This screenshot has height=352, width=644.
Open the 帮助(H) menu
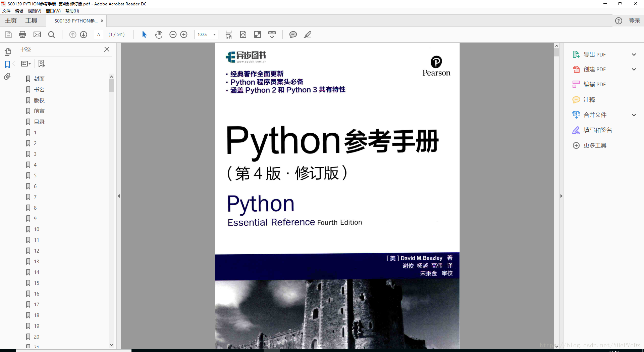click(x=72, y=11)
